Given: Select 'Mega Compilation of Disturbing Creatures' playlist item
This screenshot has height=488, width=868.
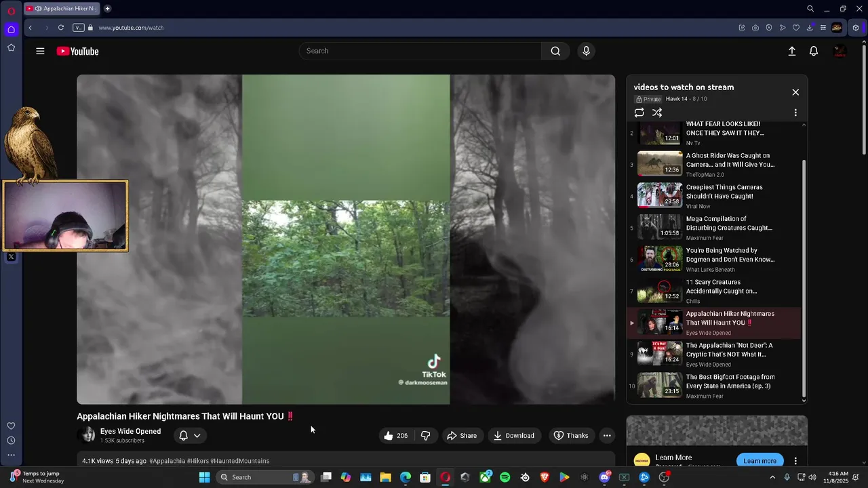Looking at the screenshot, I should click(715, 228).
